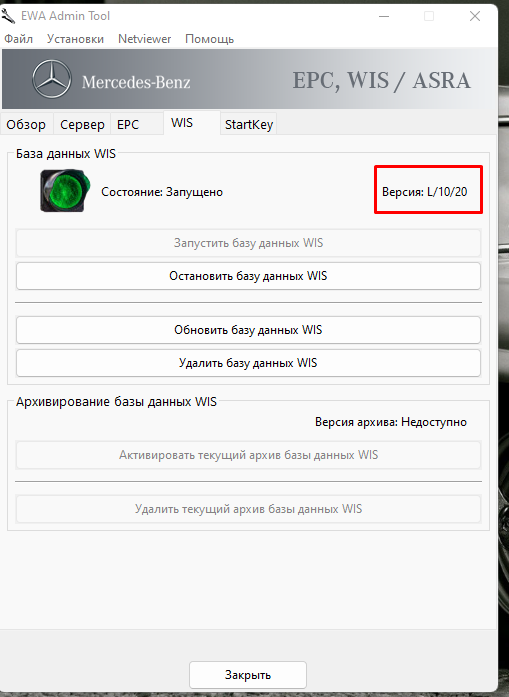This screenshot has height=697, width=509.
Task: Open the Помощь menu
Action: point(209,39)
